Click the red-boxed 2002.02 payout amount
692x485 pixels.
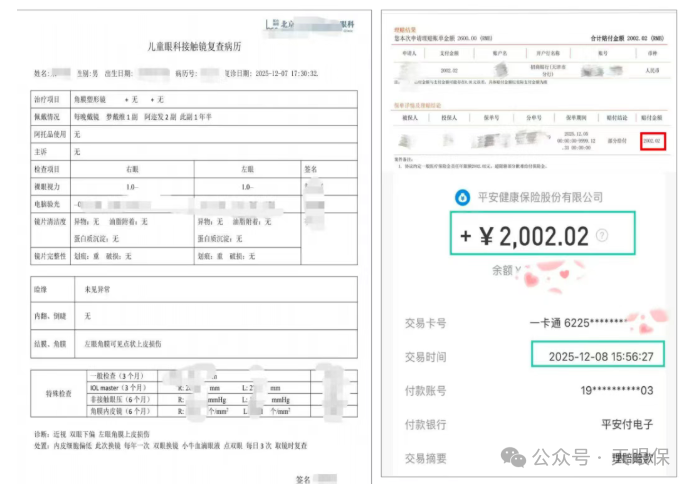click(x=653, y=141)
